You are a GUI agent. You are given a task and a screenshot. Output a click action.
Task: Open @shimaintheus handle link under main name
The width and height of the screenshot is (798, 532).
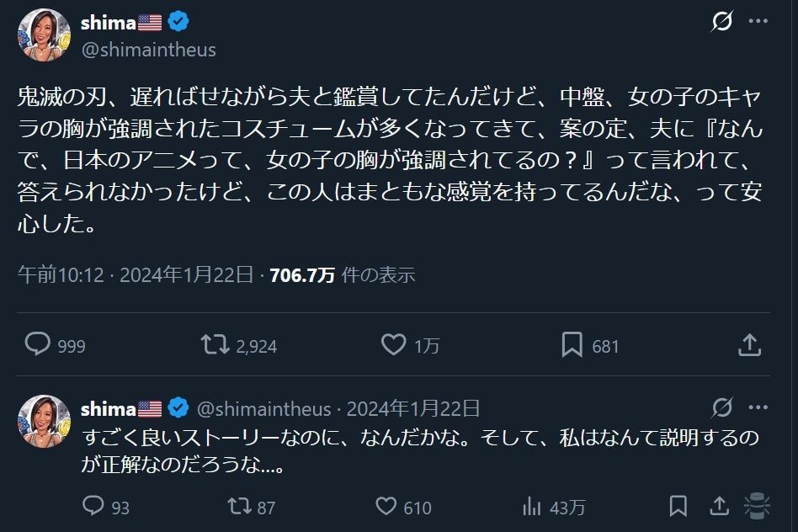(148, 50)
